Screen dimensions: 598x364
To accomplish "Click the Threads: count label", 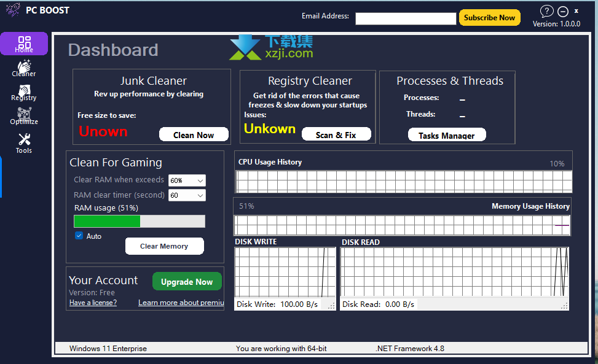I will pyautogui.click(x=420, y=114).
